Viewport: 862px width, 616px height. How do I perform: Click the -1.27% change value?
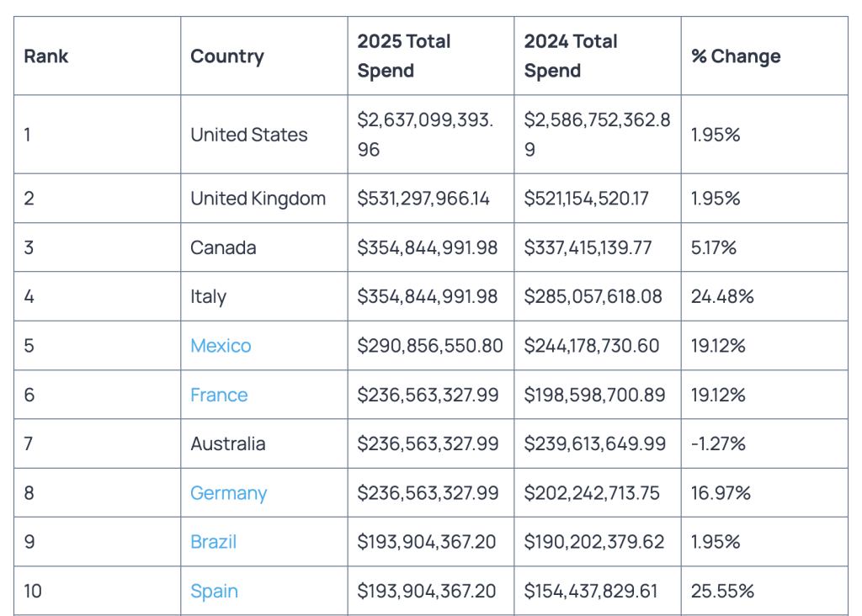coord(718,443)
